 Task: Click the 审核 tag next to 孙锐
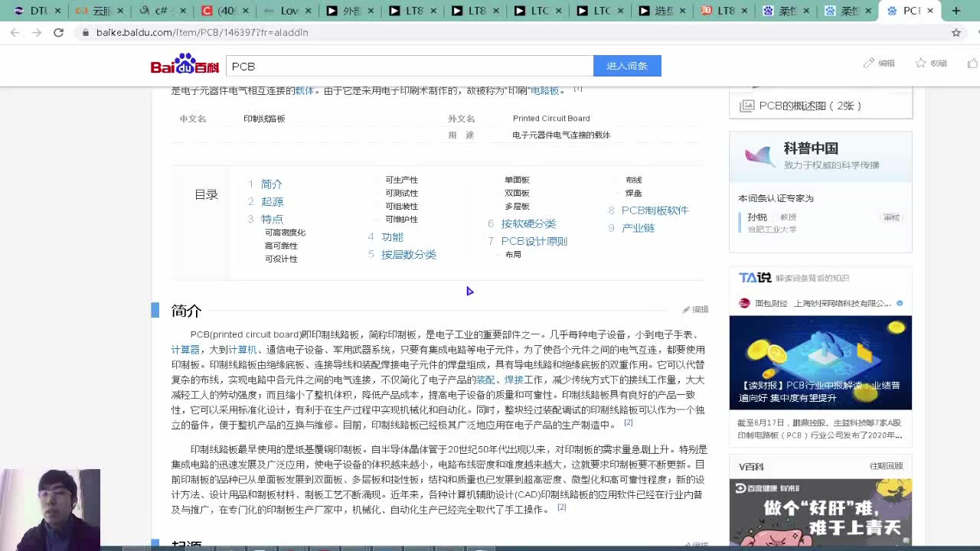pyautogui.click(x=892, y=217)
